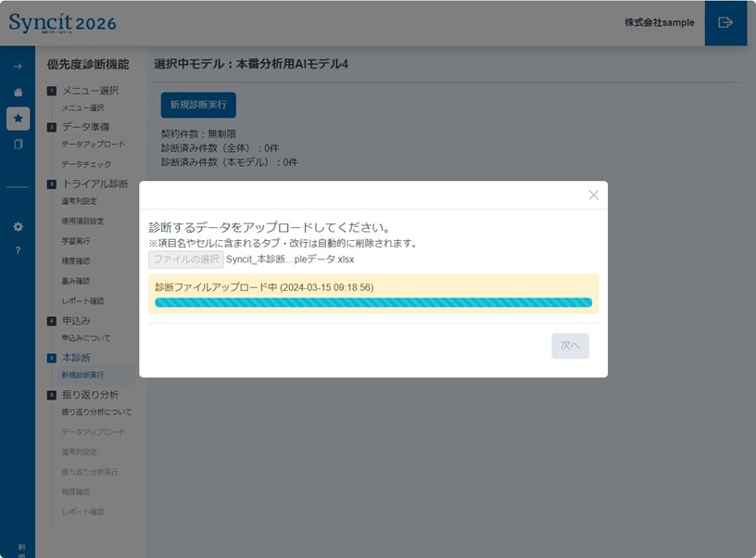Expand the 振り返り分析 section header
The width and height of the screenshot is (756, 558).
90,395
